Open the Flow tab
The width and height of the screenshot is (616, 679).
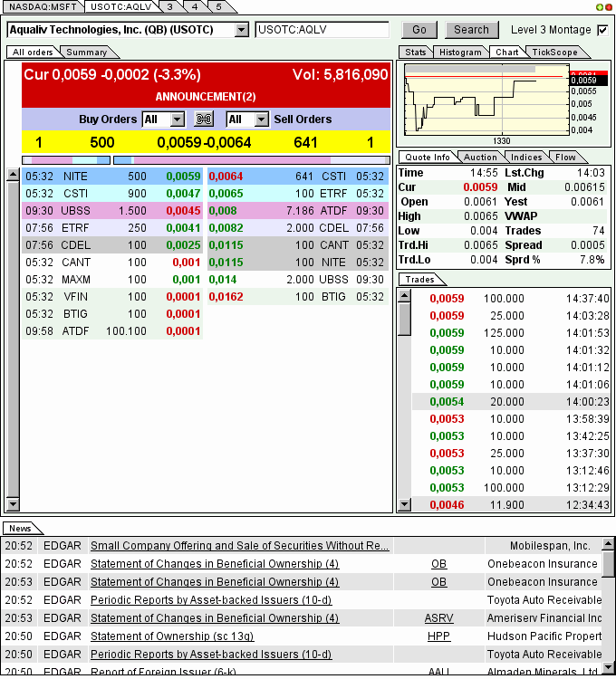565,158
